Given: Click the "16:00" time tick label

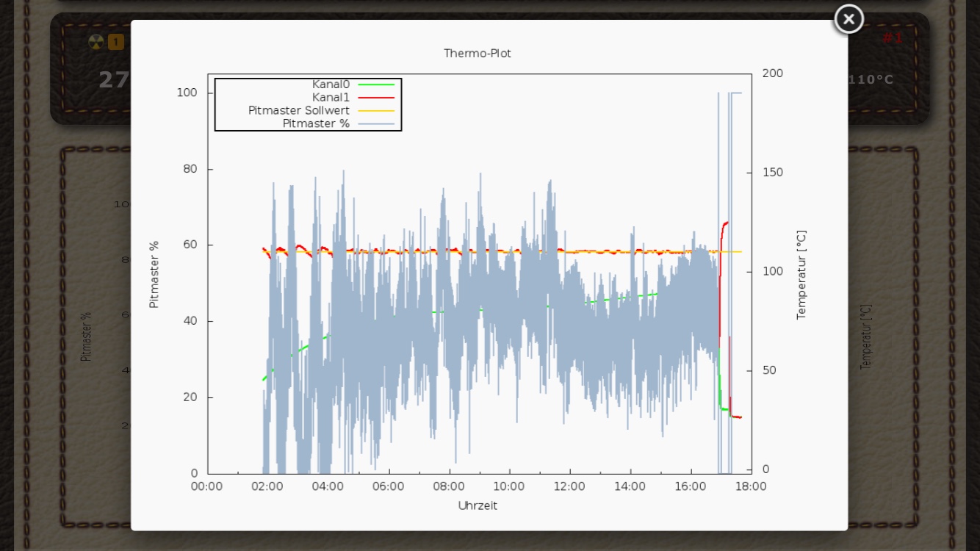Looking at the screenshot, I should pos(691,486).
